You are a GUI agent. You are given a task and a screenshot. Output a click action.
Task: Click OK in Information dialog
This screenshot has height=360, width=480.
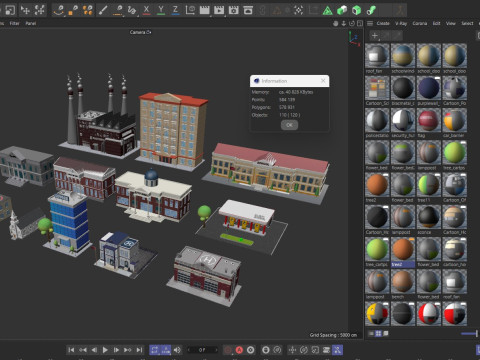(x=289, y=125)
